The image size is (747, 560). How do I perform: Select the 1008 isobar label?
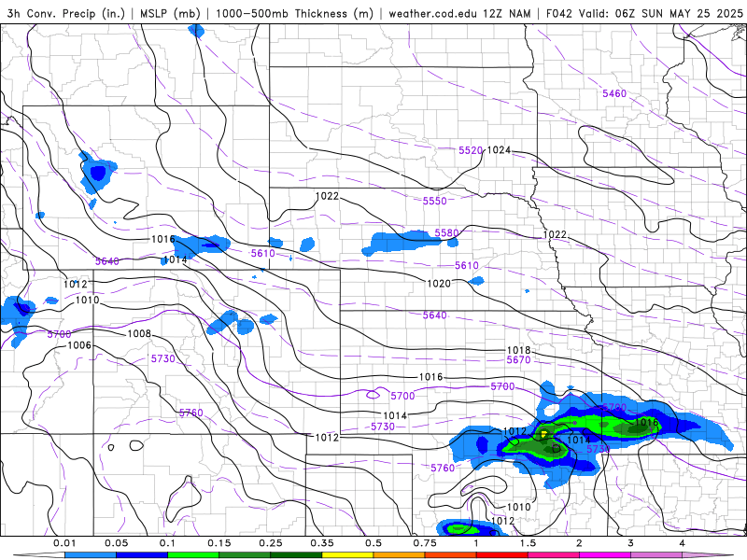[x=139, y=334]
